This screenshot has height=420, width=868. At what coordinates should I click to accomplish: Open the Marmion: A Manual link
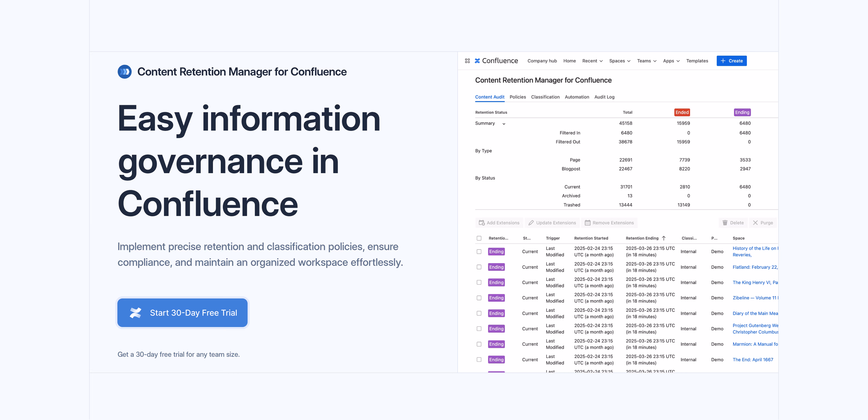click(x=755, y=344)
